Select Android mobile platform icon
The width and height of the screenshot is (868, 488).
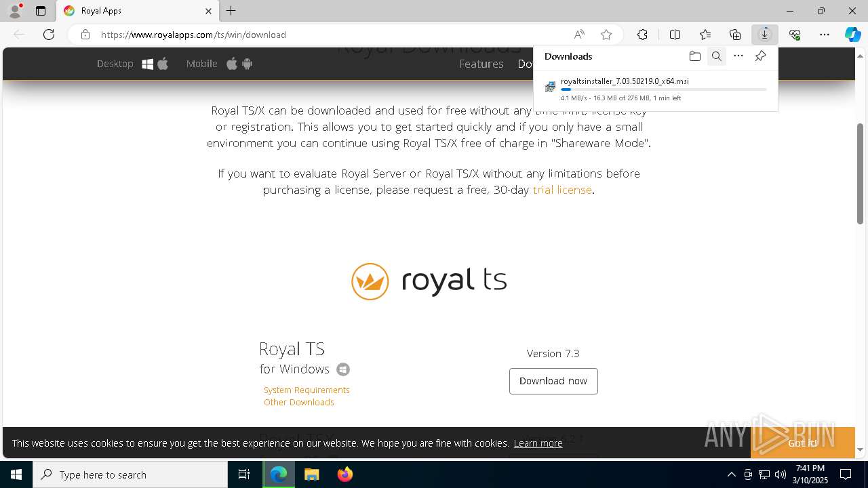[247, 64]
